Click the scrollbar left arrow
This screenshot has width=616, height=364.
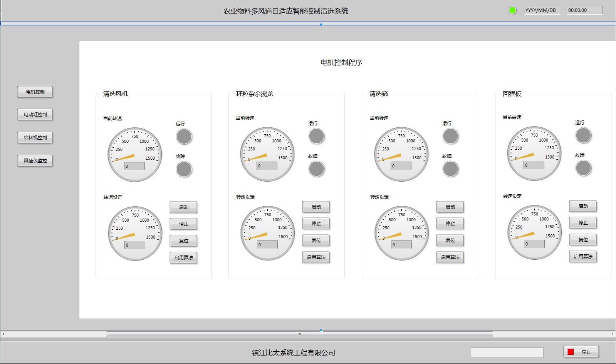point(3,334)
